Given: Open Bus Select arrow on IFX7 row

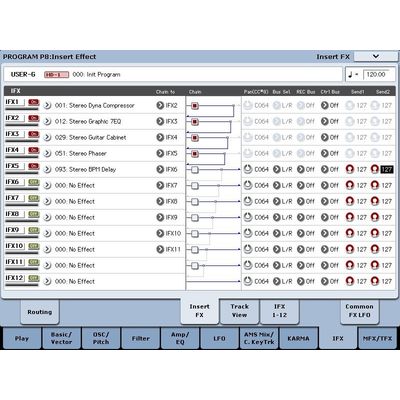Looking at the screenshot, I should [277, 201].
